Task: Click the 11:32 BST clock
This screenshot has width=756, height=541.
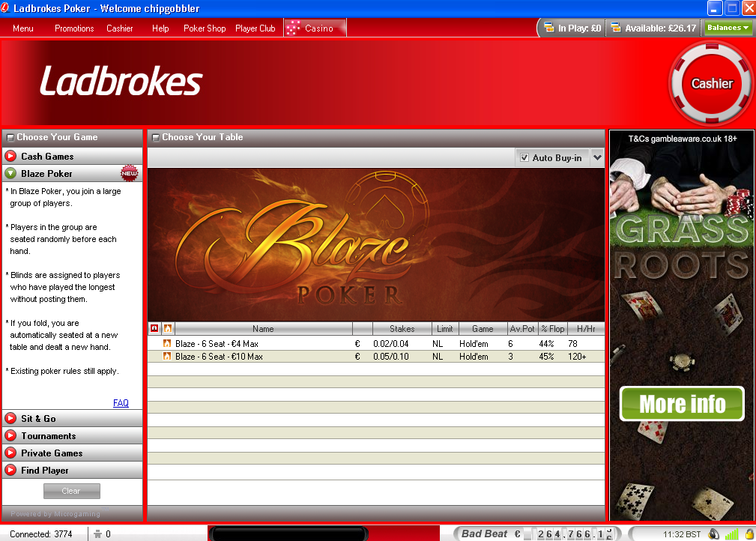Action: pyautogui.click(x=681, y=534)
